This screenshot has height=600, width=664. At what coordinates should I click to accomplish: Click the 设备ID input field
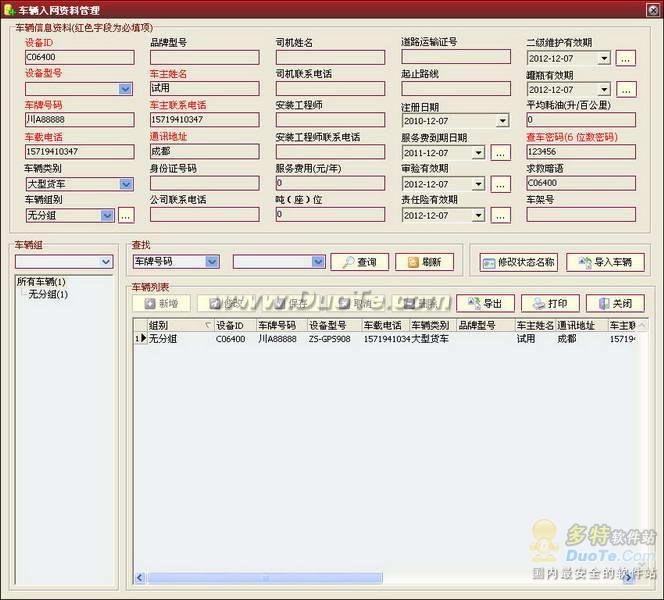click(80, 57)
